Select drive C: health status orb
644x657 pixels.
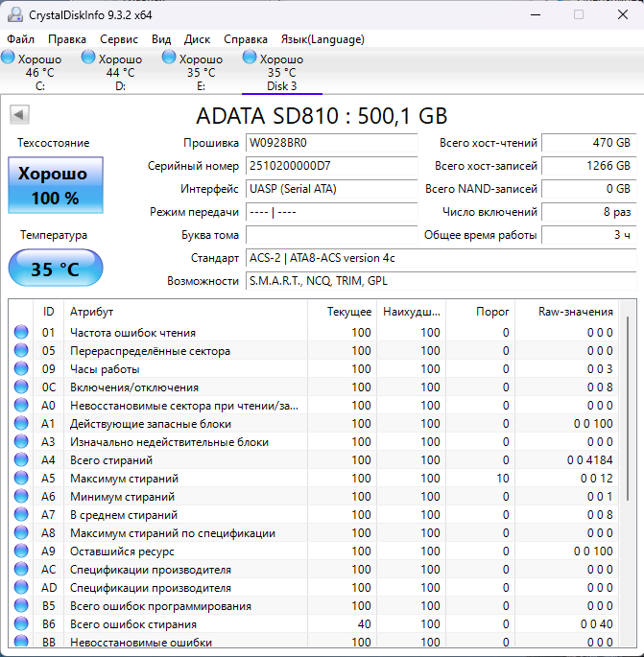[x=9, y=59]
